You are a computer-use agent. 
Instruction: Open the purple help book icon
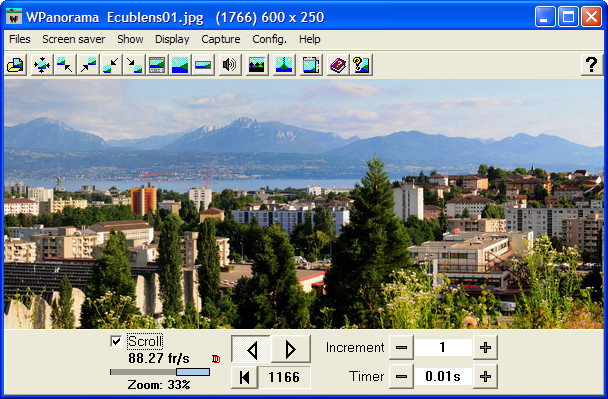pos(338,65)
